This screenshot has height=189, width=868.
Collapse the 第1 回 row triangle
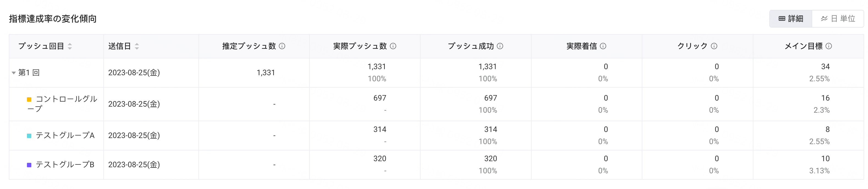click(x=14, y=73)
